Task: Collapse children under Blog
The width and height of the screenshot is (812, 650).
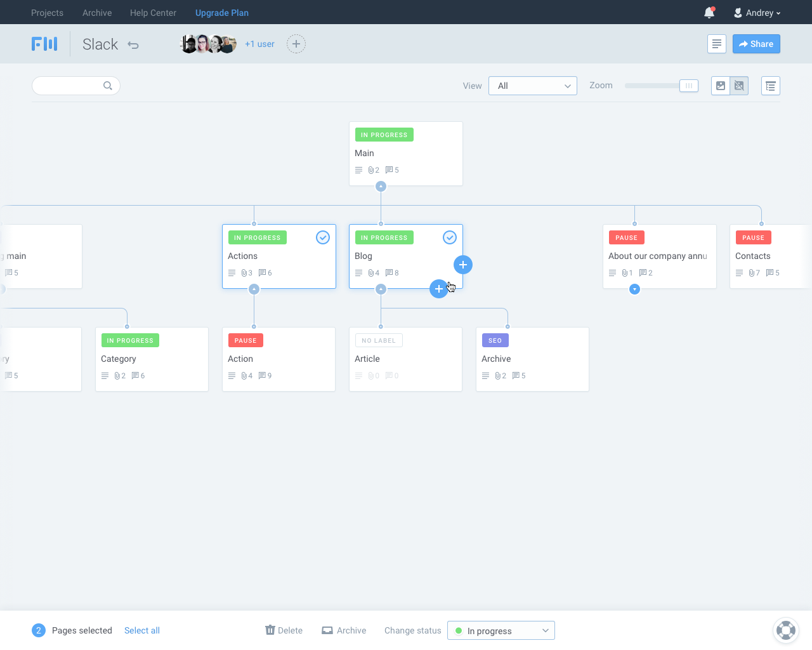Action: (381, 289)
